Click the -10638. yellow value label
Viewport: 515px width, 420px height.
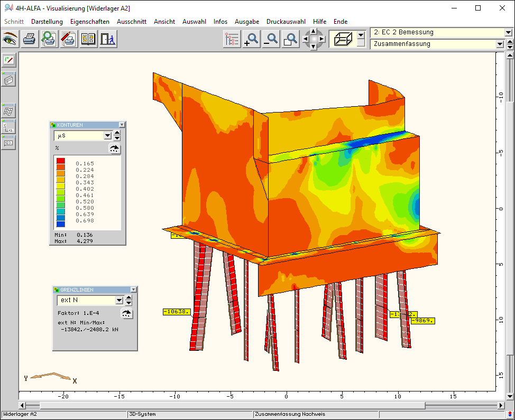tap(177, 312)
